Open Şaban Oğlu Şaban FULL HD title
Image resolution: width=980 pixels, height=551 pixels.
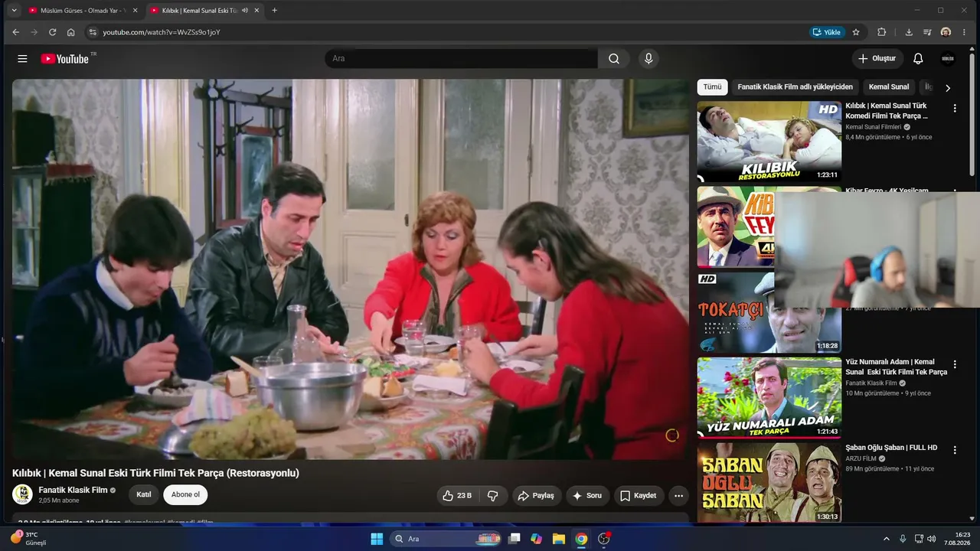[891, 448]
